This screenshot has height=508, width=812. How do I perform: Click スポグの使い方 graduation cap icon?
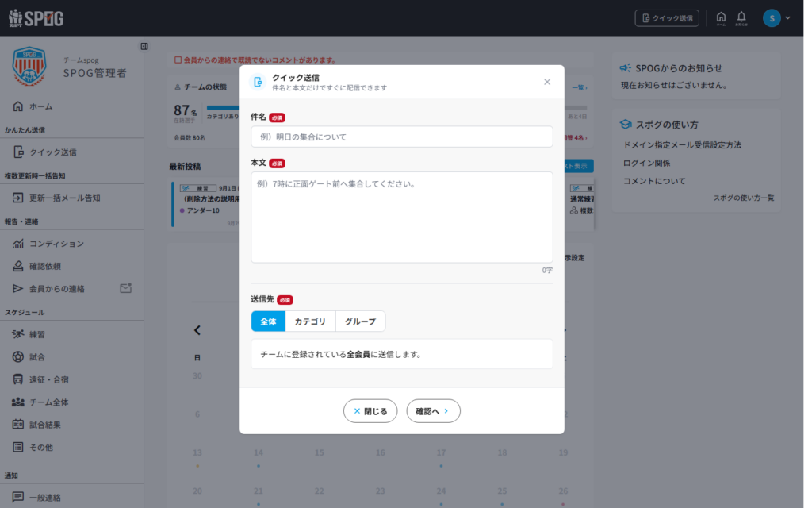626,125
